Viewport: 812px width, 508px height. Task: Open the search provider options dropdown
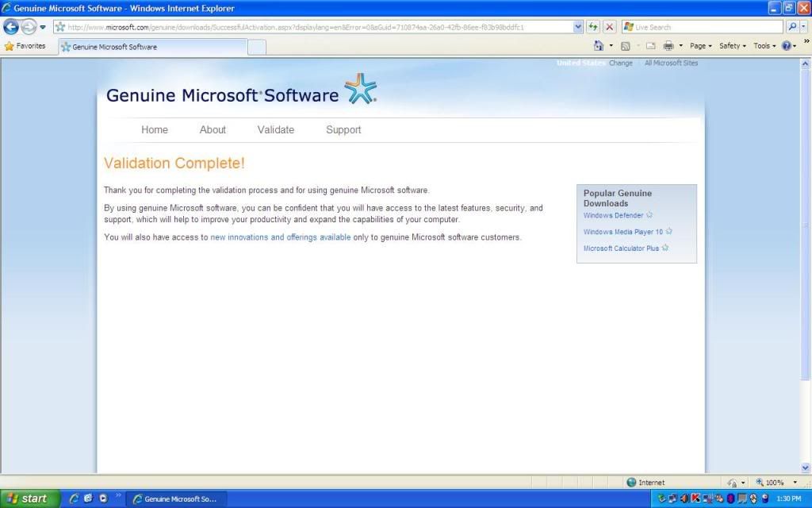click(804, 27)
